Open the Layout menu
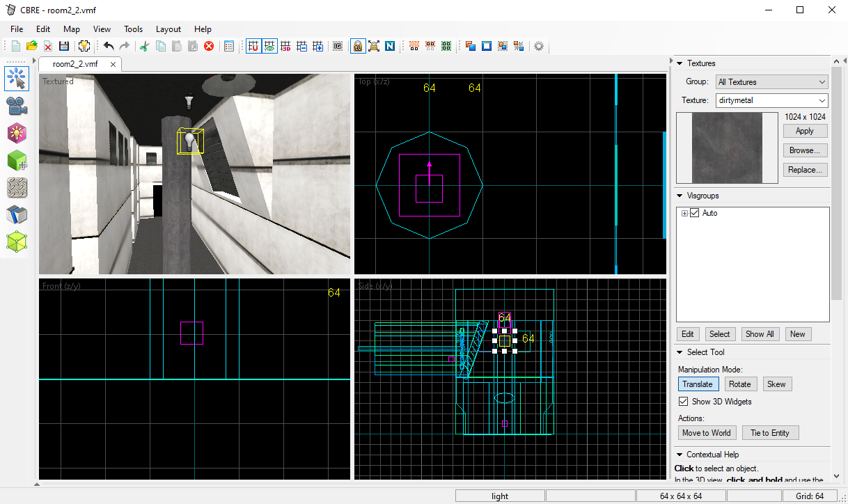This screenshot has height=504, width=848. coord(168,29)
